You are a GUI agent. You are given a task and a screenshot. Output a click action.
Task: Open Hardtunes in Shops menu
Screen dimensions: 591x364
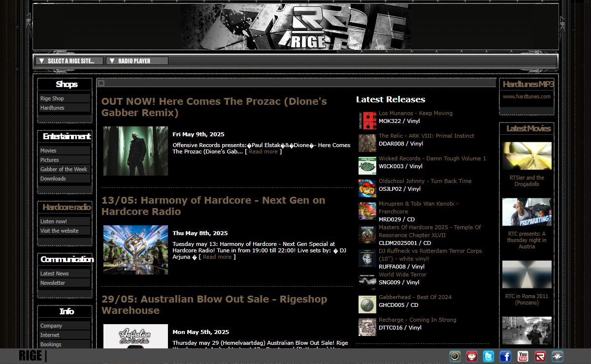[65, 108]
